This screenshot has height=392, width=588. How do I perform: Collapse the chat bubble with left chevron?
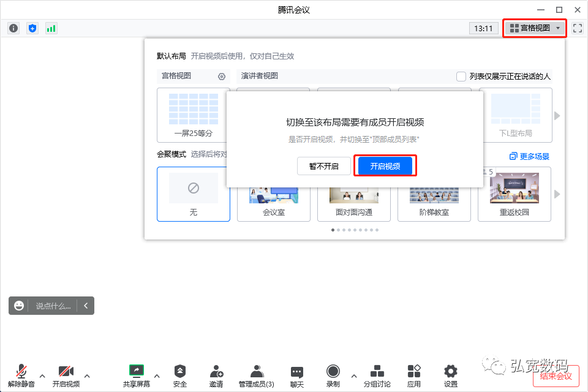click(86, 306)
